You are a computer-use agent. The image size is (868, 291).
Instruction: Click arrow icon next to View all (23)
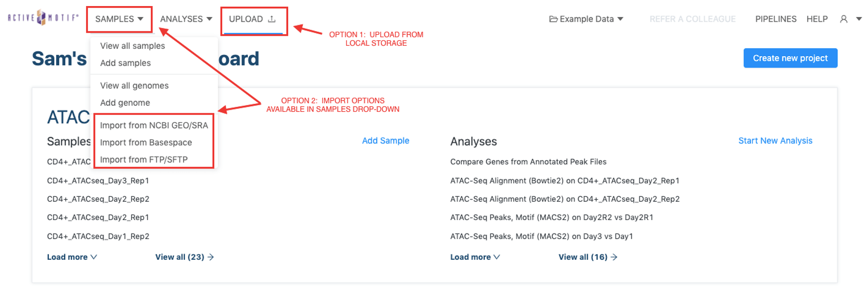pos(211,257)
